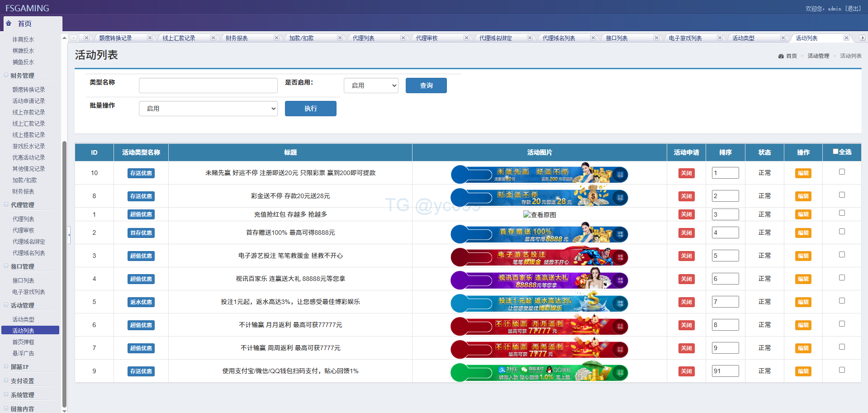Image resolution: width=868 pixels, height=413 pixels.
Task: Click the home icon beside 首页
Action: click(x=9, y=23)
